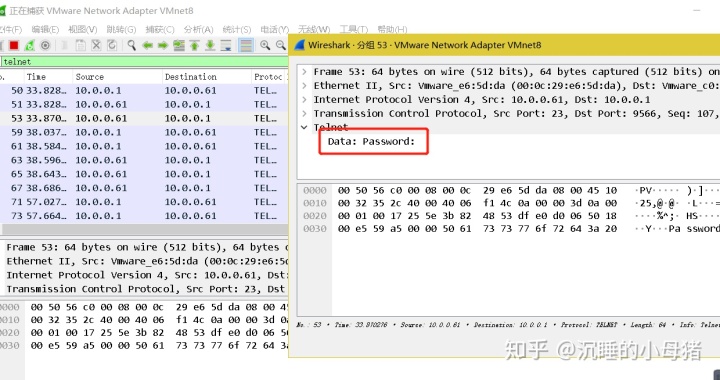Open the find packet magnifier icon

tap(131, 45)
